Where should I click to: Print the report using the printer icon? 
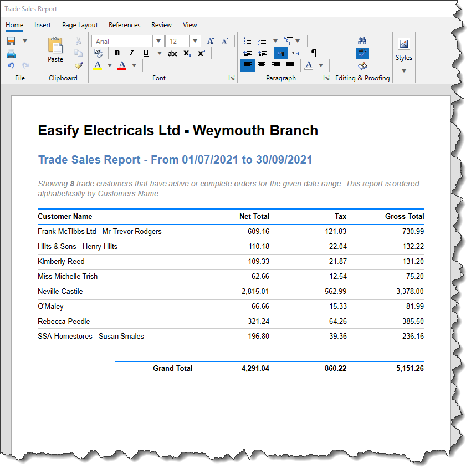[x=11, y=54]
